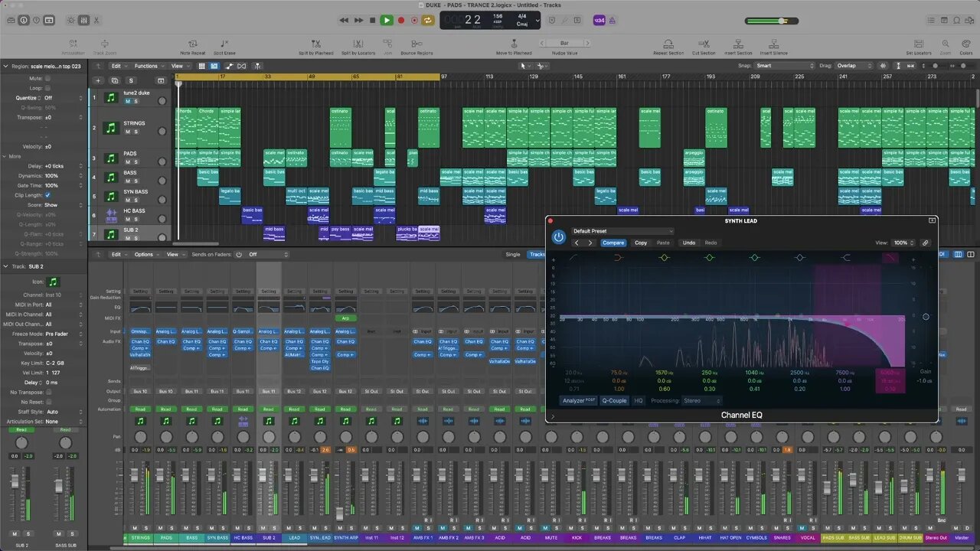Click the Move to Playhead icon
The image size is (980, 551).
coord(513,47)
